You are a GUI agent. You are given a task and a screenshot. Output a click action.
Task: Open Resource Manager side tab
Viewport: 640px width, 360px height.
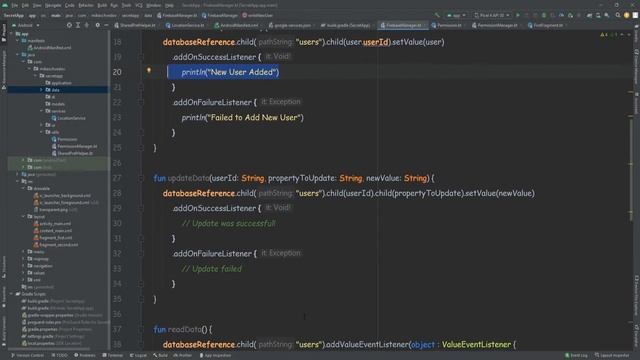(4, 69)
